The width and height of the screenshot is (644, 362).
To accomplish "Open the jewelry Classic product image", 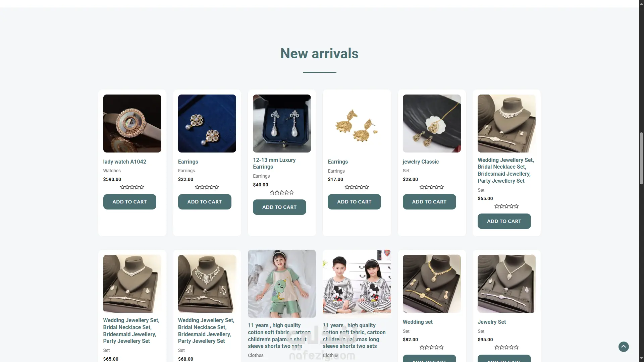I will 432,123.
